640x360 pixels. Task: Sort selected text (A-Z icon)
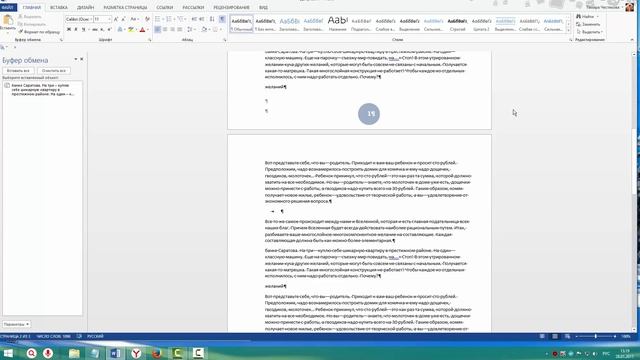[x=212, y=19]
